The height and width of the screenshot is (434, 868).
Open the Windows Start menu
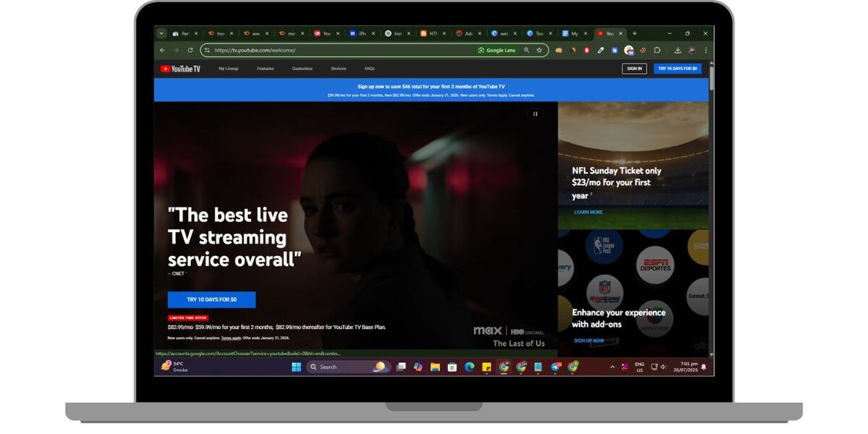click(297, 367)
